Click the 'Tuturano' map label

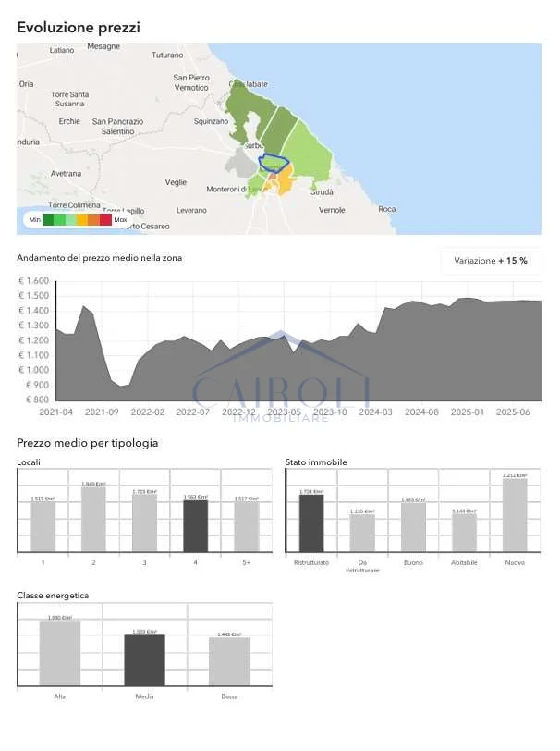pos(167,55)
